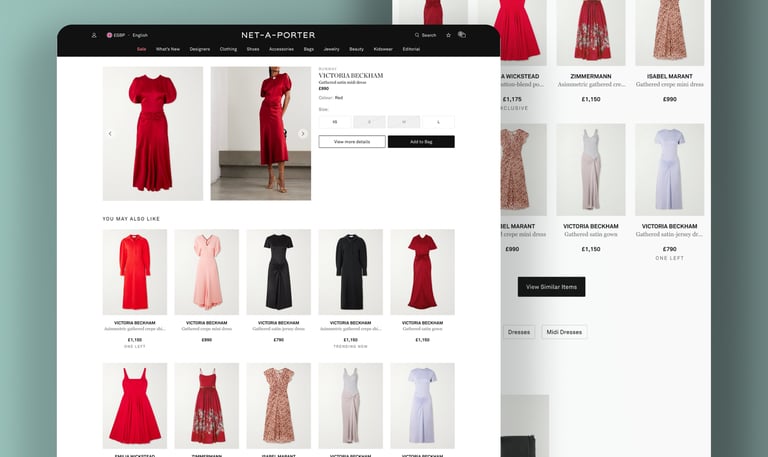Click ONE LEFT label under red shirt dress
This screenshot has height=457, width=768.
pyautogui.click(x=135, y=346)
